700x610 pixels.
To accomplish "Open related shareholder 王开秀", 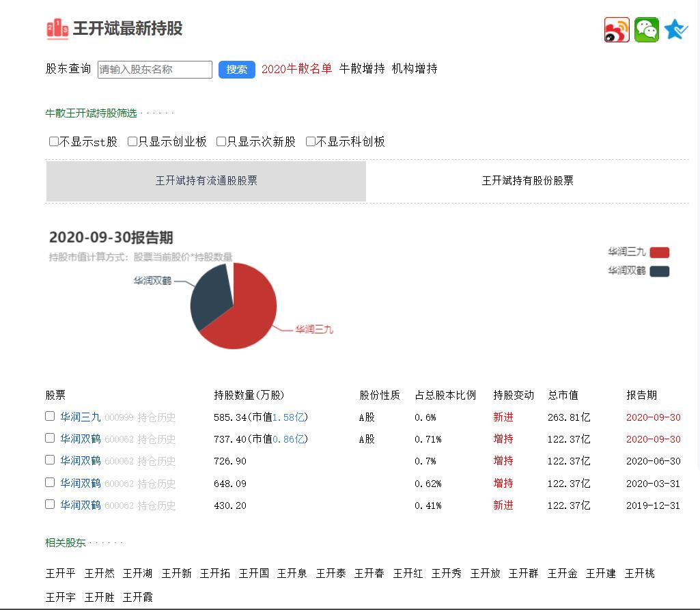I will tap(447, 573).
